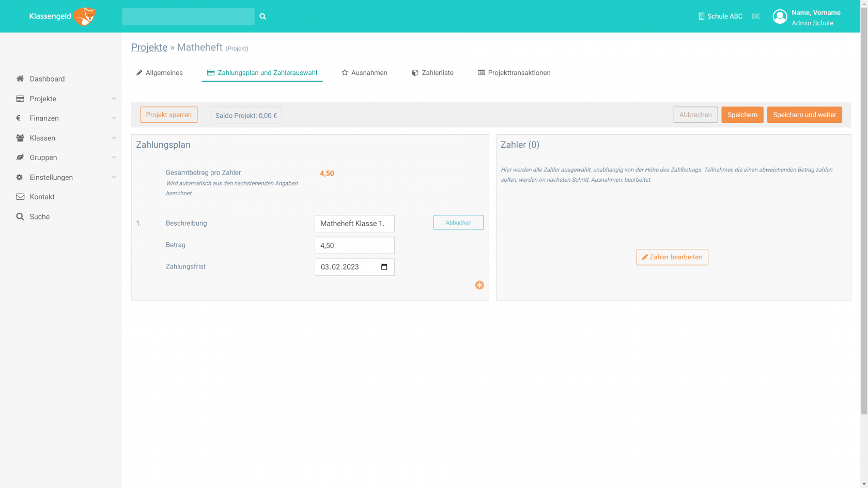Click the Gruppen leaf icon
This screenshot has width=868, height=488.
coord(20,158)
